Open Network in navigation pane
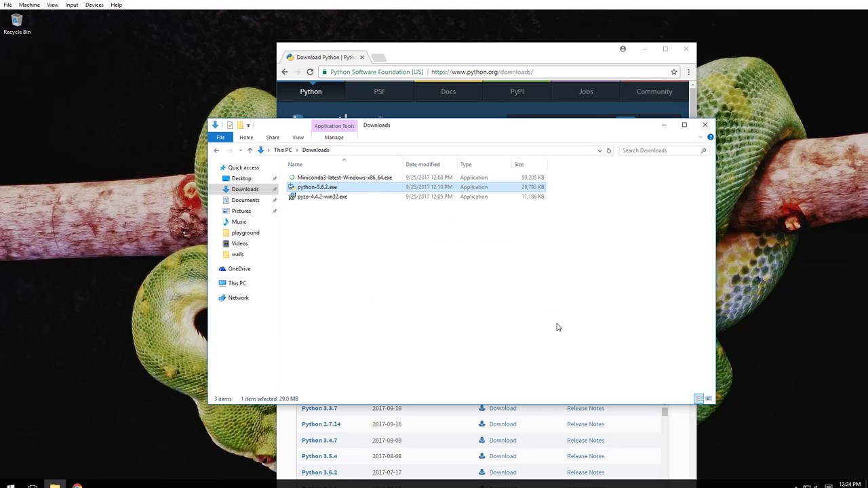 pyautogui.click(x=238, y=298)
